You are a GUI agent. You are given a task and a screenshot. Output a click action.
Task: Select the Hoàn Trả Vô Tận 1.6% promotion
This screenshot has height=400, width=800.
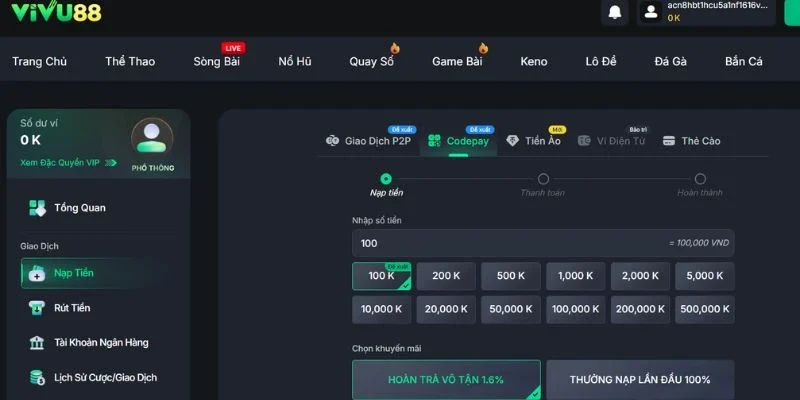[x=446, y=380]
